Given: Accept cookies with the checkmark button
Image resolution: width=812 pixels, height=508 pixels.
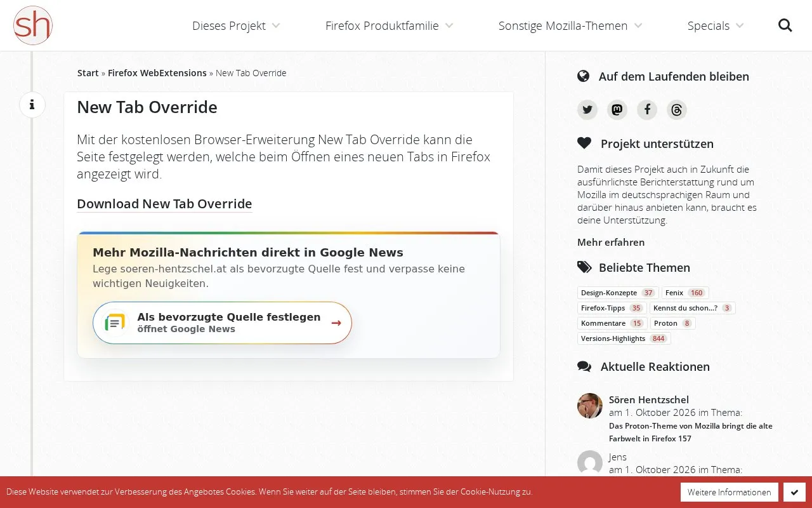Looking at the screenshot, I should [x=794, y=492].
